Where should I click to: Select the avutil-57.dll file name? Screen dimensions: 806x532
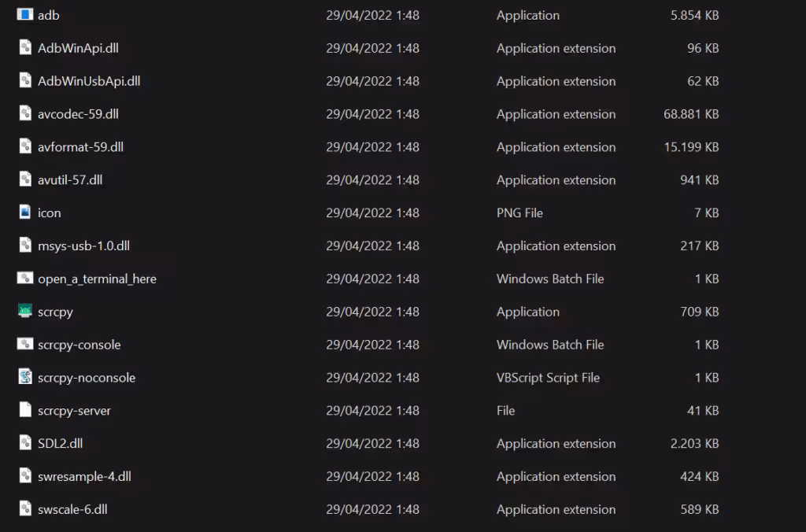click(70, 180)
